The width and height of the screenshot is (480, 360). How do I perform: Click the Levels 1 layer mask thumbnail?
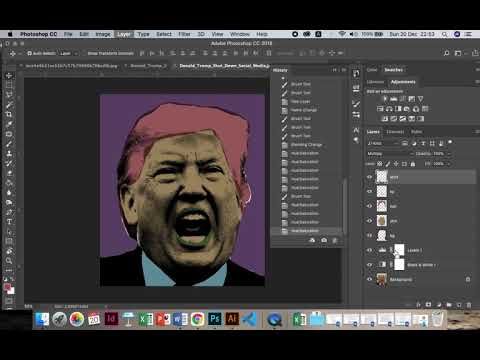pos(399,250)
